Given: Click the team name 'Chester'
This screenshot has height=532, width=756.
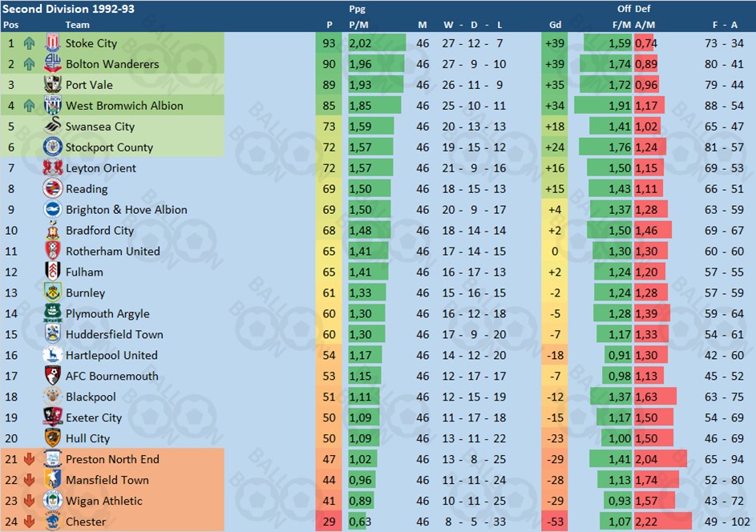Looking at the screenshot, I should [x=85, y=522].
